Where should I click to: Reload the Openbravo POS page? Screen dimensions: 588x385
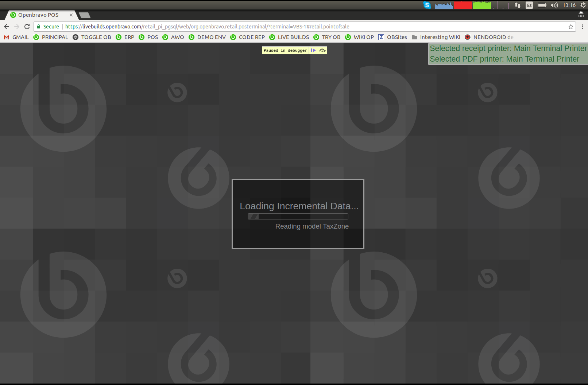27,27
